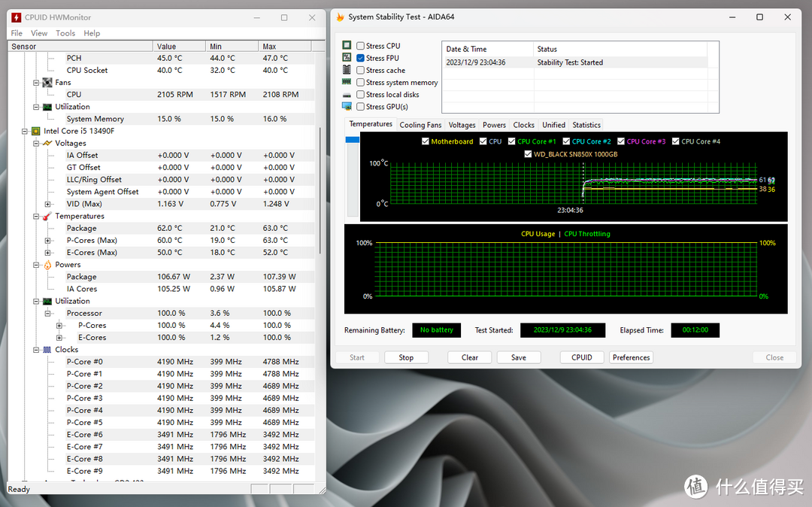
Task: Click the Clear button
Action: (470, 357)
